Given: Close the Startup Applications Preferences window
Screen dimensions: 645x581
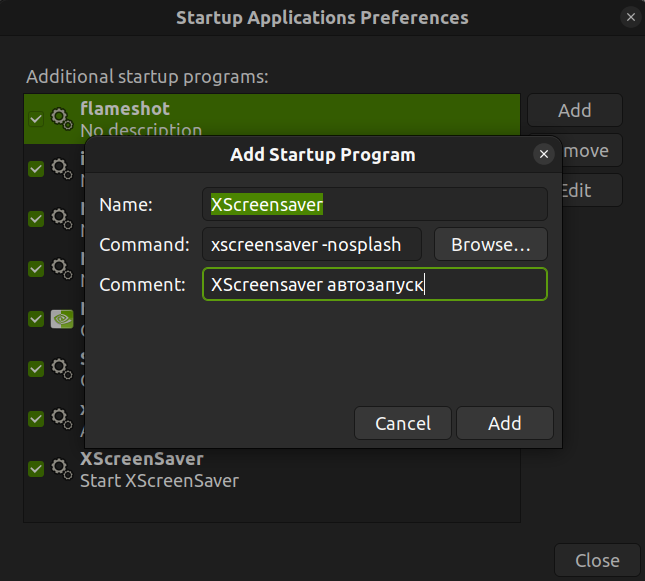Looking at the screenshot, I should click(631, 17).
